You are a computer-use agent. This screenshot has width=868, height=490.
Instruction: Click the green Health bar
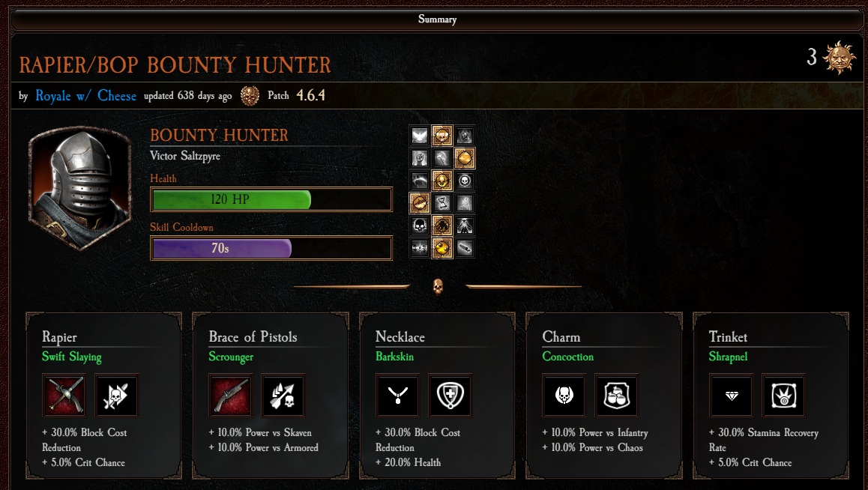[271, 199]
